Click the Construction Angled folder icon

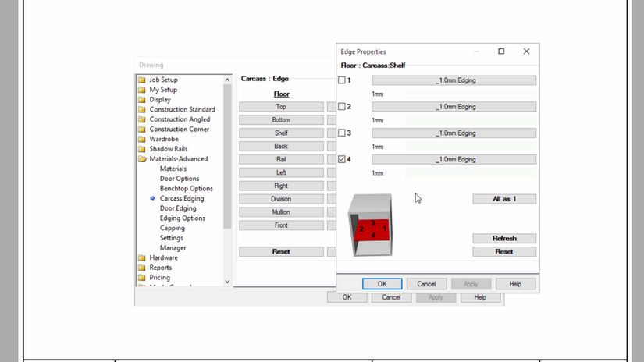(142, 119)
